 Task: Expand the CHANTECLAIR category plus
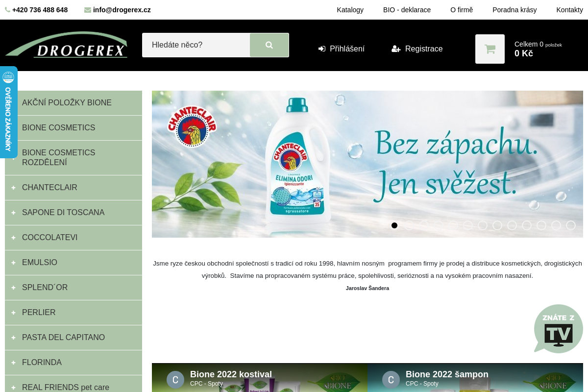[x=13, y=188]
